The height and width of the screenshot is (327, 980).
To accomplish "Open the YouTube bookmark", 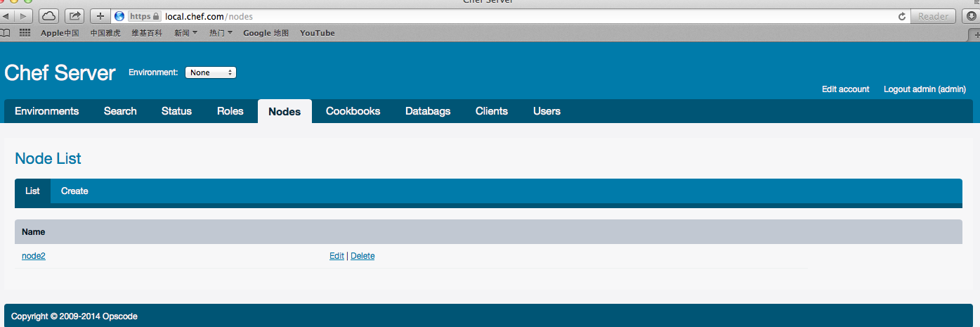I will point(318,33).
